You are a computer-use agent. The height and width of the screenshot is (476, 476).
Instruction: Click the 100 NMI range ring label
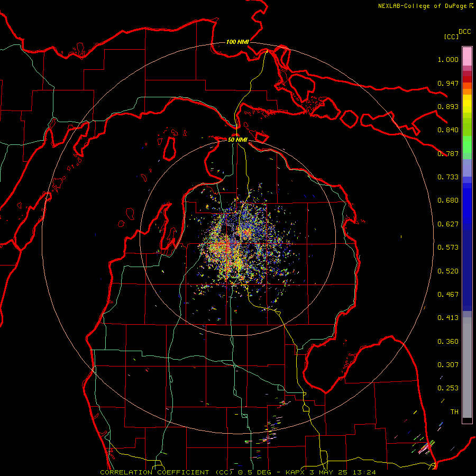pyautogui.click(x=237, y=42)
